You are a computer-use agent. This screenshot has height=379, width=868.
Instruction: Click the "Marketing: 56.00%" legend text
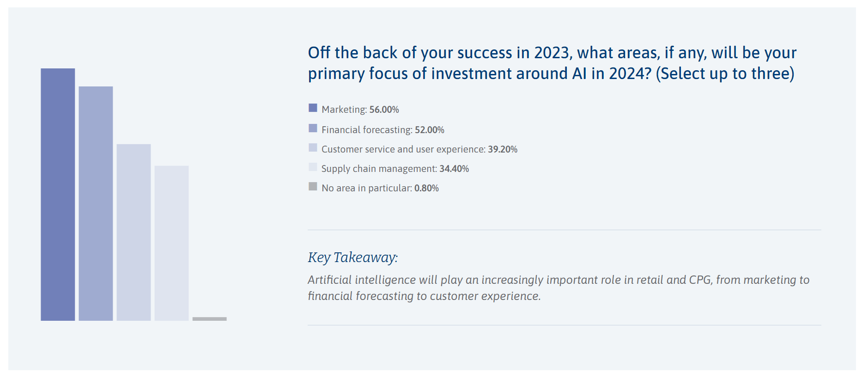pos(360,110)
